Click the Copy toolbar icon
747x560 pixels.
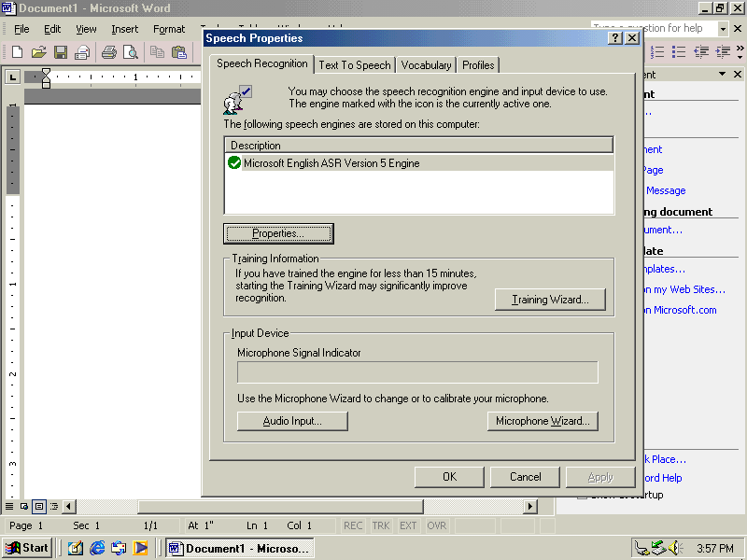tap(157, 52)
